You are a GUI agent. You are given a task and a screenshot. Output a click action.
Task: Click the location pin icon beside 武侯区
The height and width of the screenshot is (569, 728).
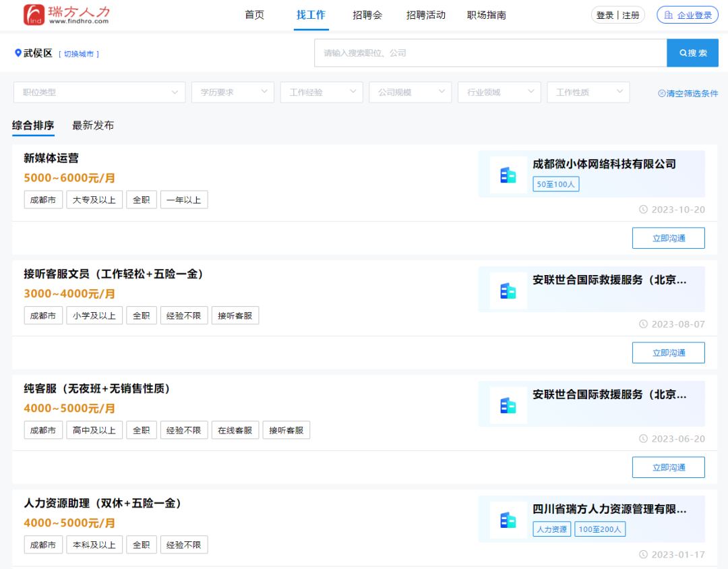[17, 53]
